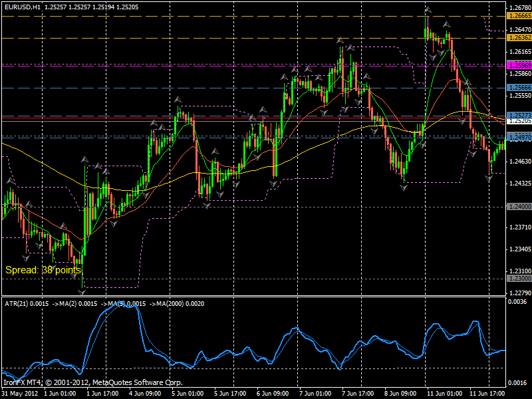The width and height of the screenshot is (532, 399).
Task: Select the orange 1.26665 price level tag
Action: tap(518, 15)
